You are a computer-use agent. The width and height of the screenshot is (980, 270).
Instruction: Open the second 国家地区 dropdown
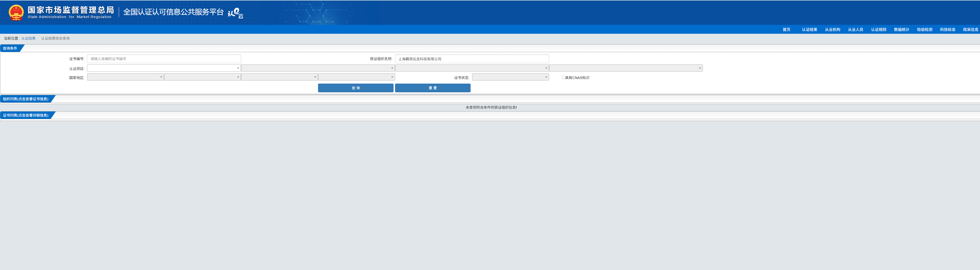coord(202,77)
